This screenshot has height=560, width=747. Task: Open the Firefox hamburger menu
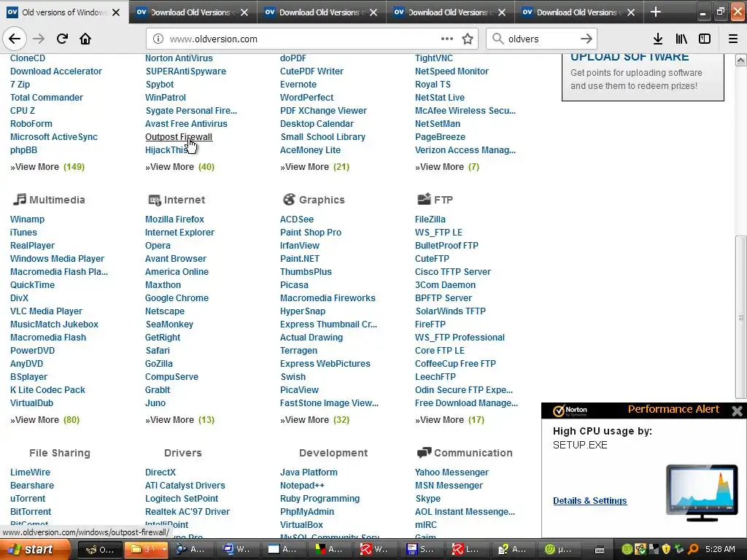coord(733,39)
